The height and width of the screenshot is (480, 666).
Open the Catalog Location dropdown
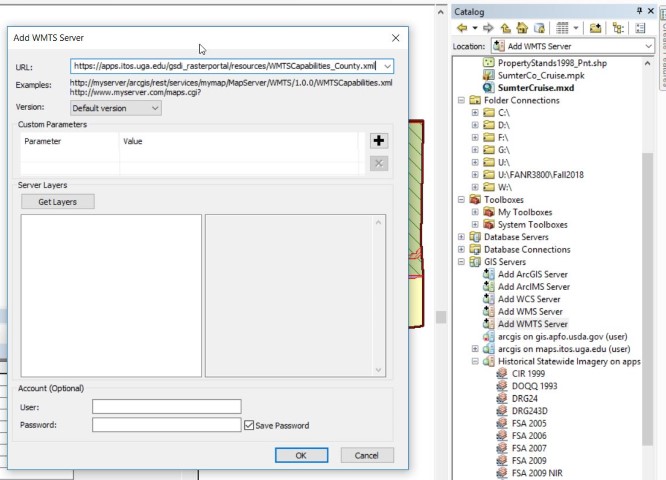point(648,46)
